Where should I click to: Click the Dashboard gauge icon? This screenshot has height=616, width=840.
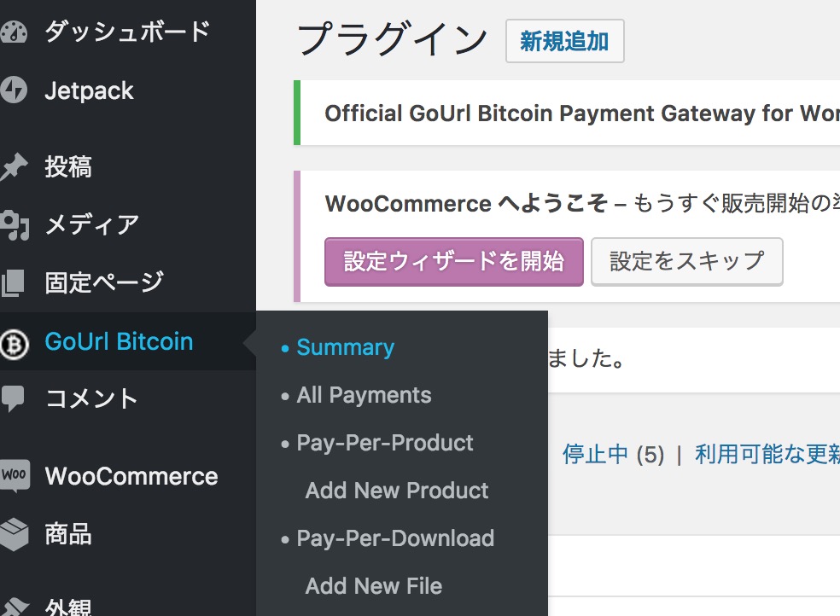tap(13, 32)
